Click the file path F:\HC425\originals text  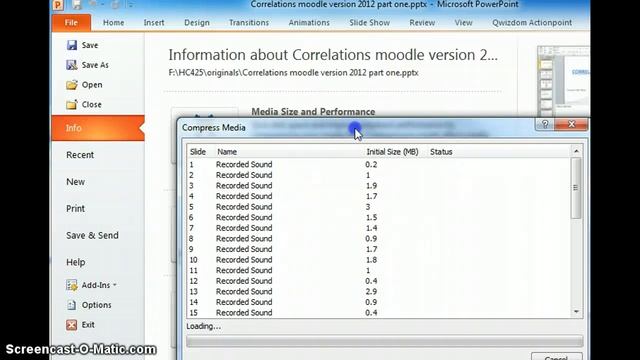(x=293, y=73)
